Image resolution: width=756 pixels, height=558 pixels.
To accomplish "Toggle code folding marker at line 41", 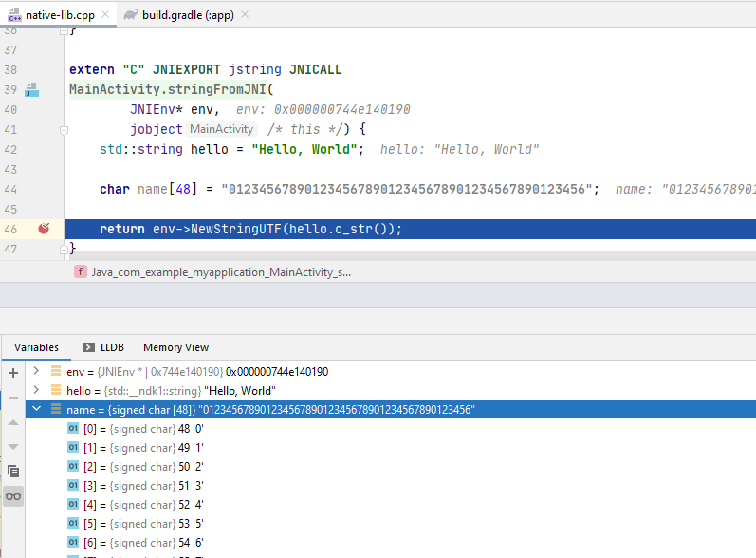I will [x=64, y=130].
